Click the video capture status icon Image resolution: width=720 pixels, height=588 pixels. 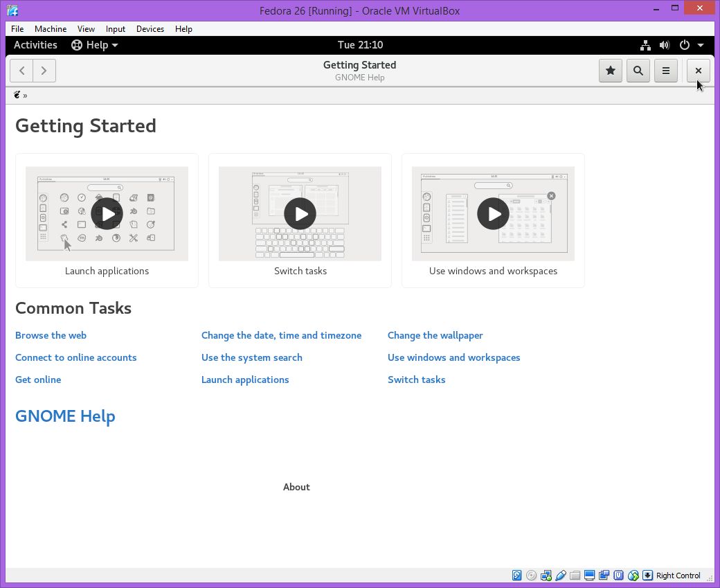pyautogui.click(x=604, y=575)
